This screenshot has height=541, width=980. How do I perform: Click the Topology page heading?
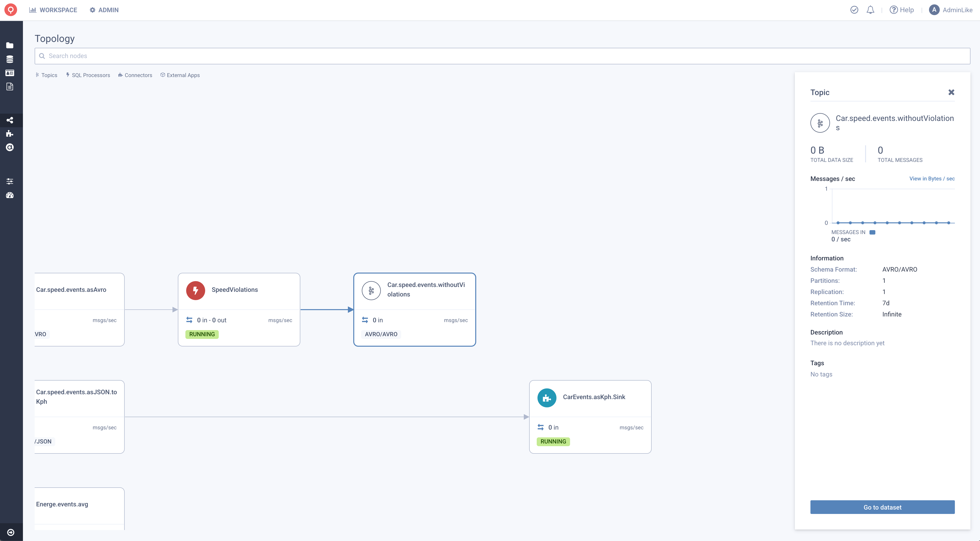55,38
